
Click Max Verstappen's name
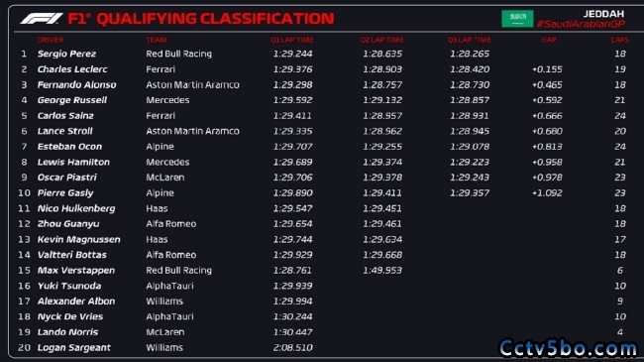point(76,271)
